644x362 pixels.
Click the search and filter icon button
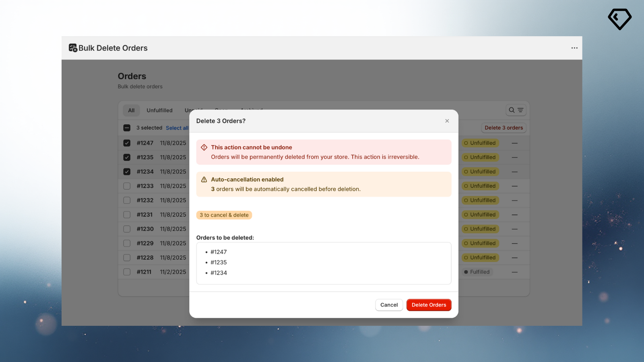click(x=516, y=110)
